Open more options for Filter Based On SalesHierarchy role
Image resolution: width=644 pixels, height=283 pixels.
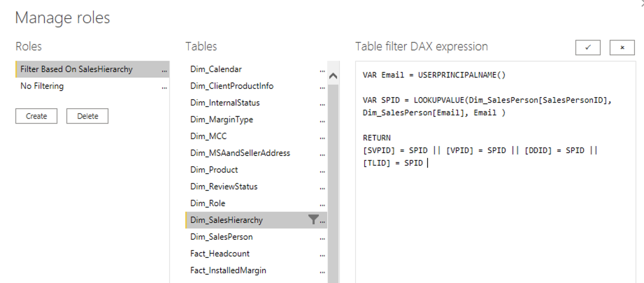[165, 71]
